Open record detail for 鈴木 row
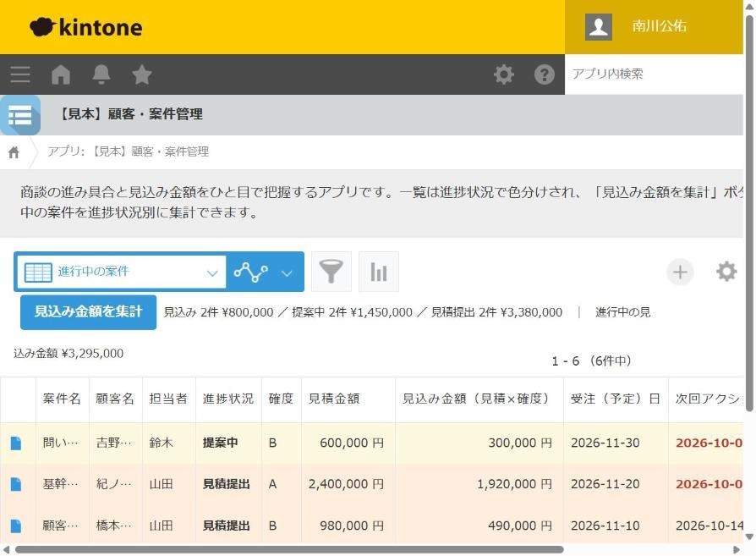The width and height of the screenshot is (756, 556). point(16,443)
